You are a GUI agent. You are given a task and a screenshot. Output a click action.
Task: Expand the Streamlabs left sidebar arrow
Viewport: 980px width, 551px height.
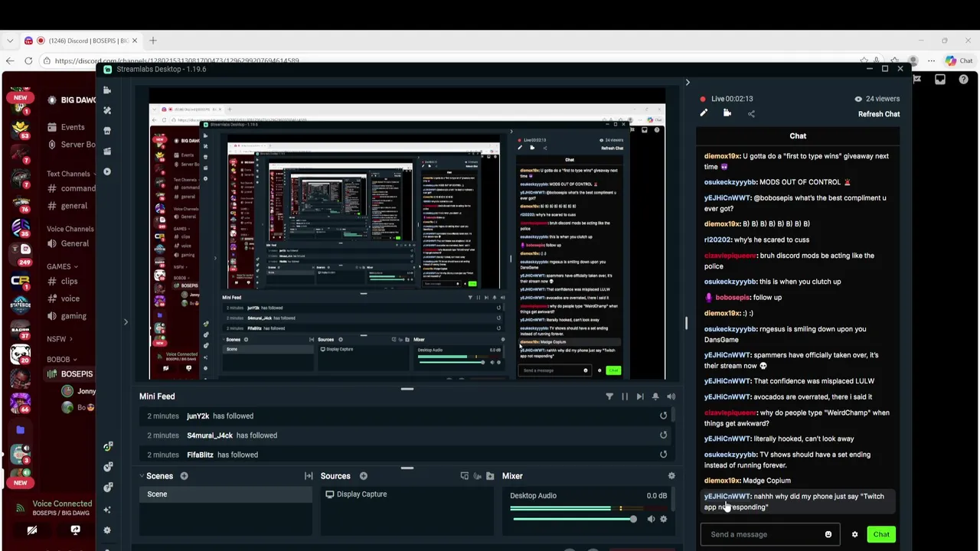click(x=126, y=322)
